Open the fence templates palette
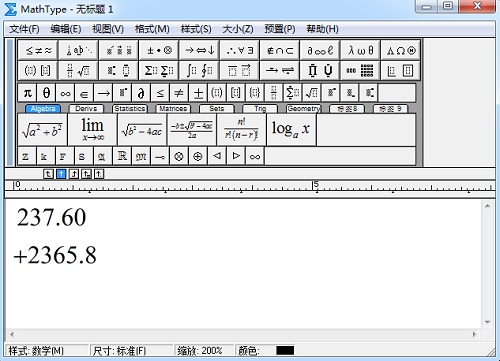The image size is (500, 361). point(38,70)
